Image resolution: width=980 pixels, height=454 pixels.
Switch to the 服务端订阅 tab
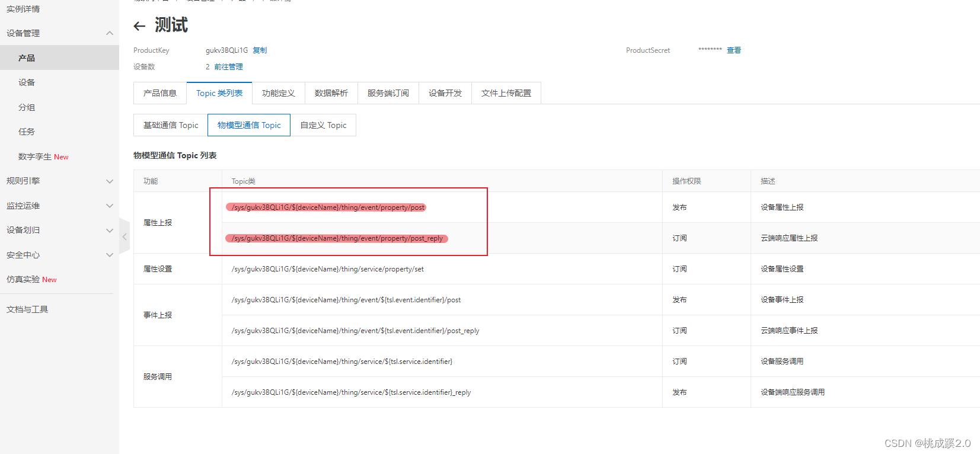pos(388,93)
